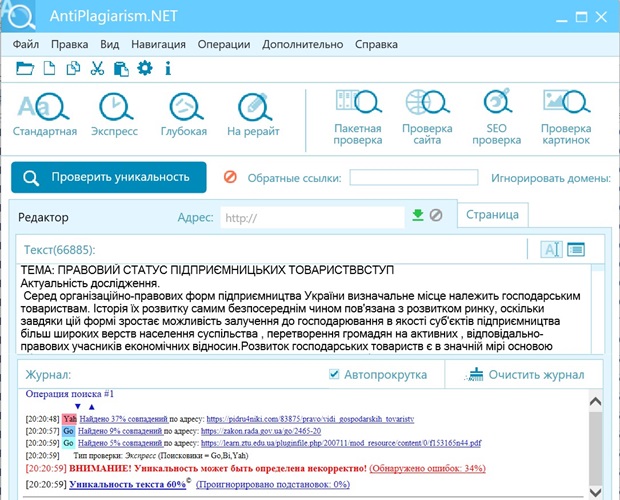Viewport: 620px width, 500px height.
Task: Click Проигнорировано подстановок: 0% link
Action: pos(273,484)
